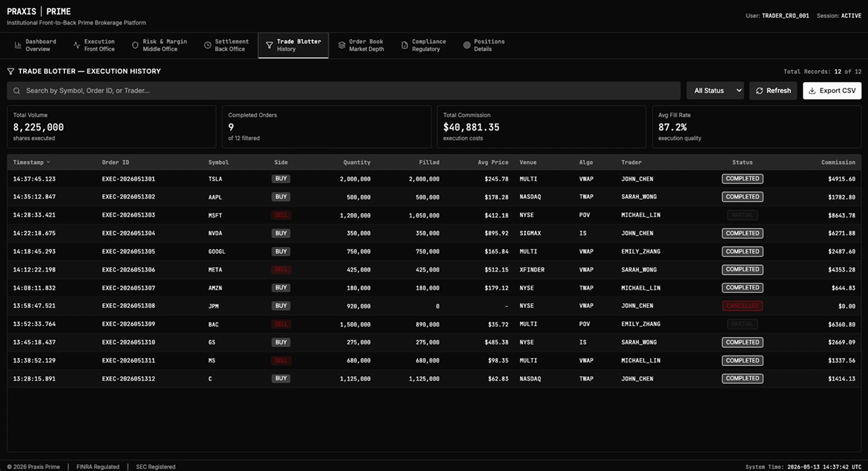
Task: Switch to Execution Front Office tab
Action: click(94, 45)
